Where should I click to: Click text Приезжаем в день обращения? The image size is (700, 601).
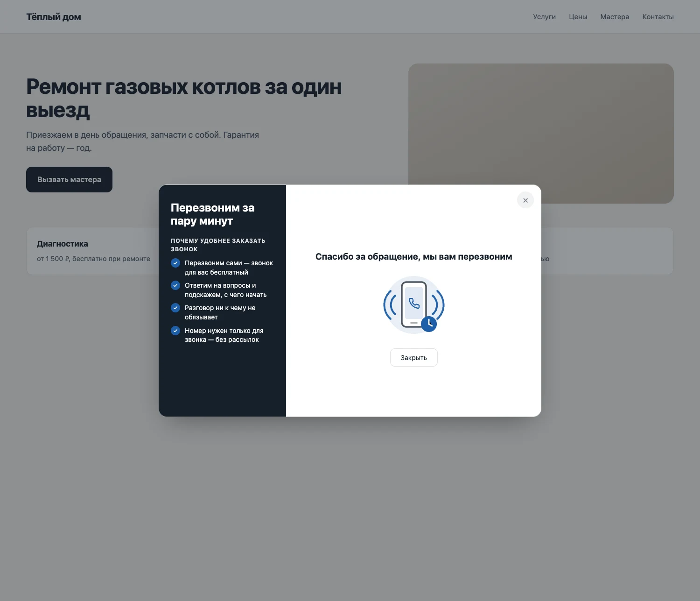click(142, 141)
